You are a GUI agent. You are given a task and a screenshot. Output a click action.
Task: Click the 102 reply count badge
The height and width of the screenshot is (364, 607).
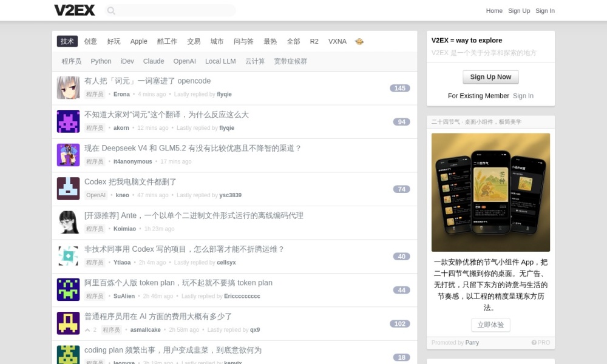399,324
